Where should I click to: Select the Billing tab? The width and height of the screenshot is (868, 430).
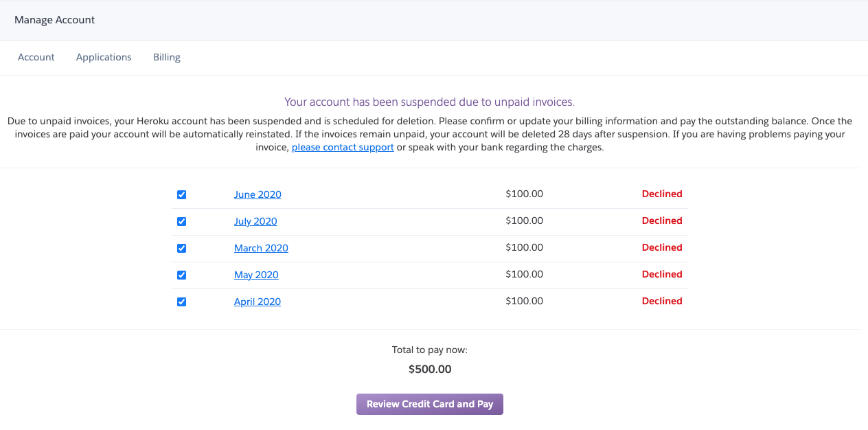tap(167, 58)
